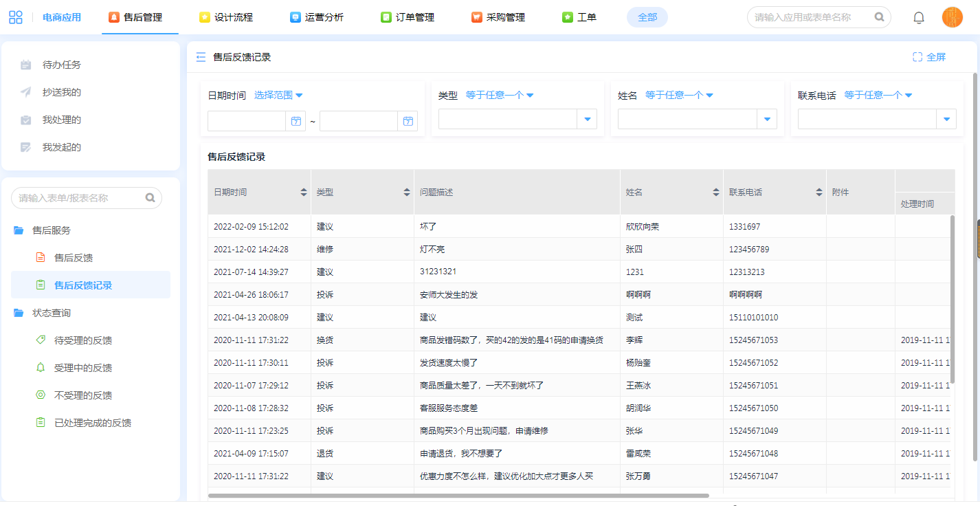
Task: Sort table by 联系电话 column arrows
Action: pyautogui.click(x=819, y=192)
